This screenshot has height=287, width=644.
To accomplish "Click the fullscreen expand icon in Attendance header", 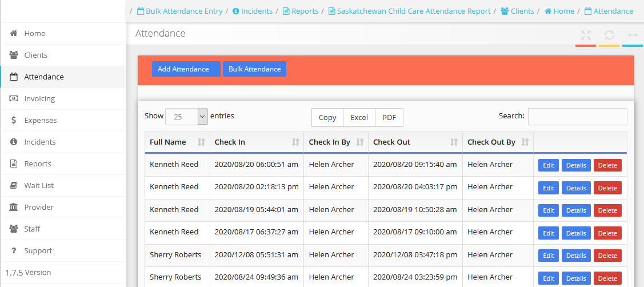I will (586, 35).
